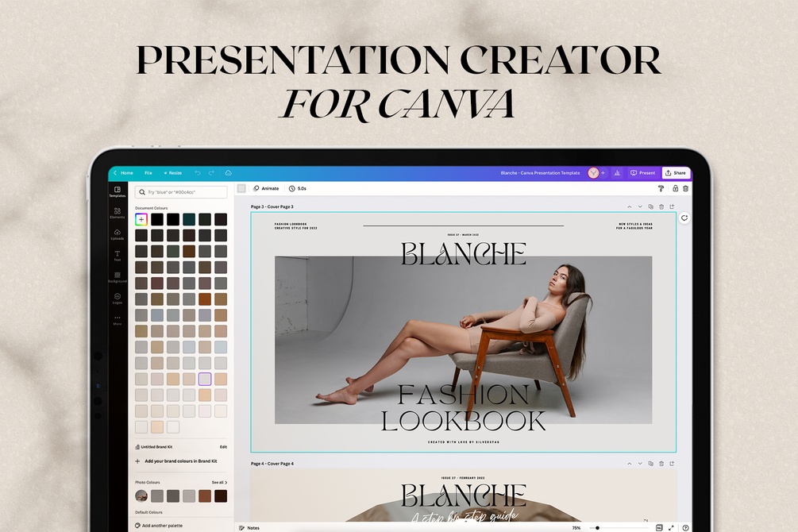Open the Templates sidebar tab
798x532 pixels.
[x=117, y=191]
